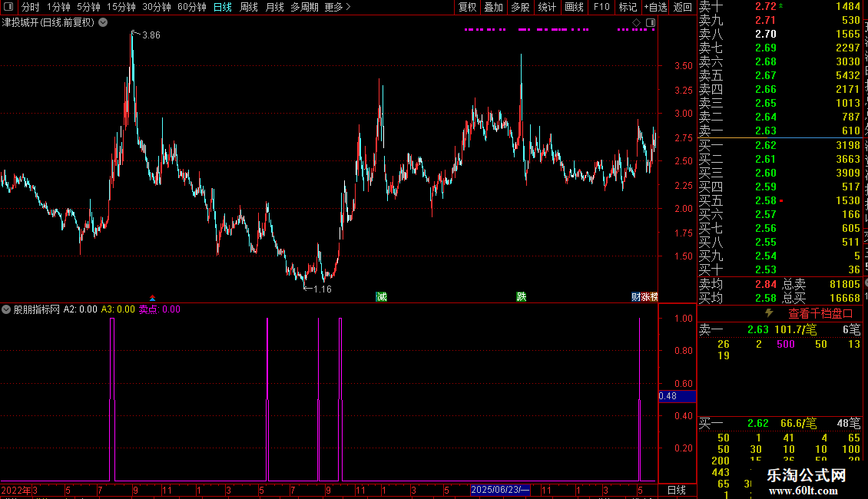Open the 画线 drawing tools
This screenshot has height=499, width=868.
(x=574, y=7)
